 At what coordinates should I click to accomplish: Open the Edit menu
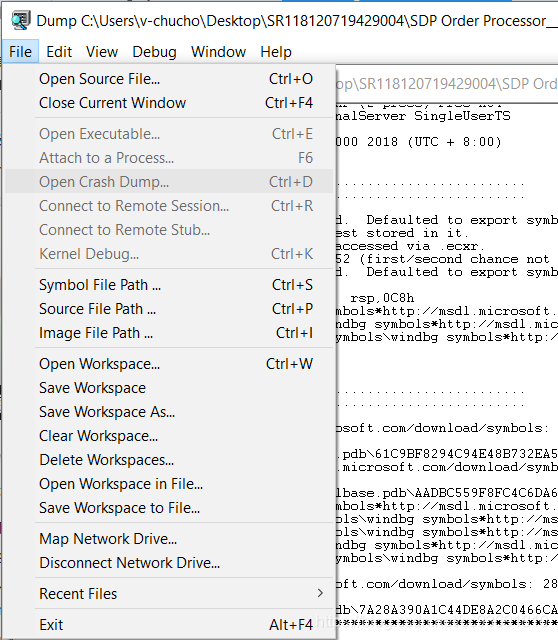(x=59, y=52)
